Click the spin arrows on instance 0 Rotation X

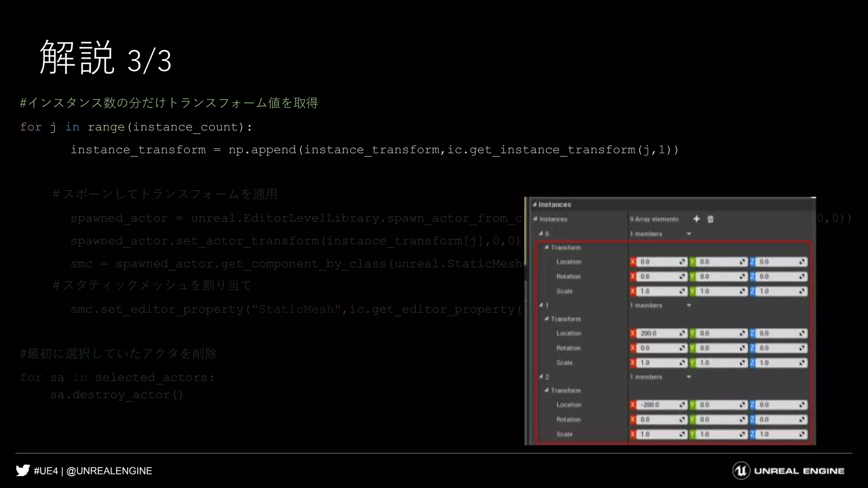click(682, 277)
